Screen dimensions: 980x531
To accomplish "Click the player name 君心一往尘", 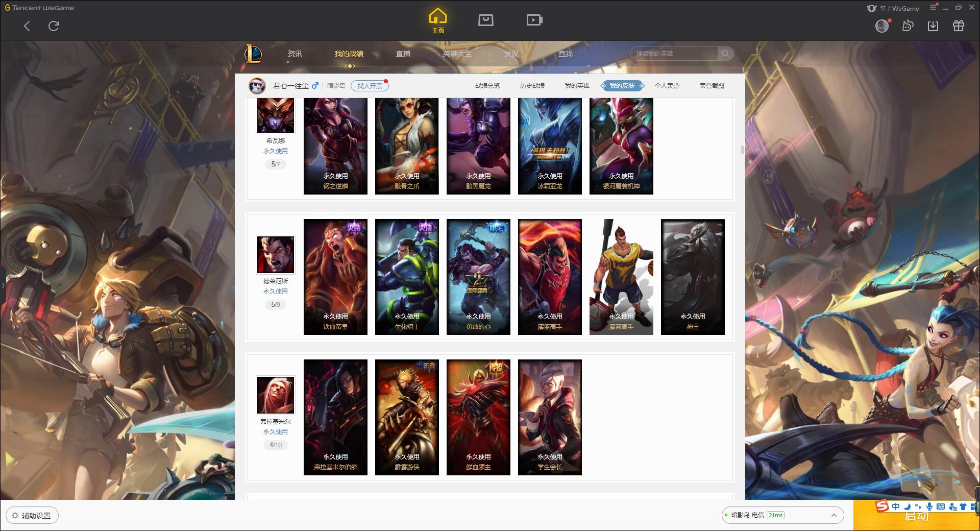I will [x=290, y=86].
